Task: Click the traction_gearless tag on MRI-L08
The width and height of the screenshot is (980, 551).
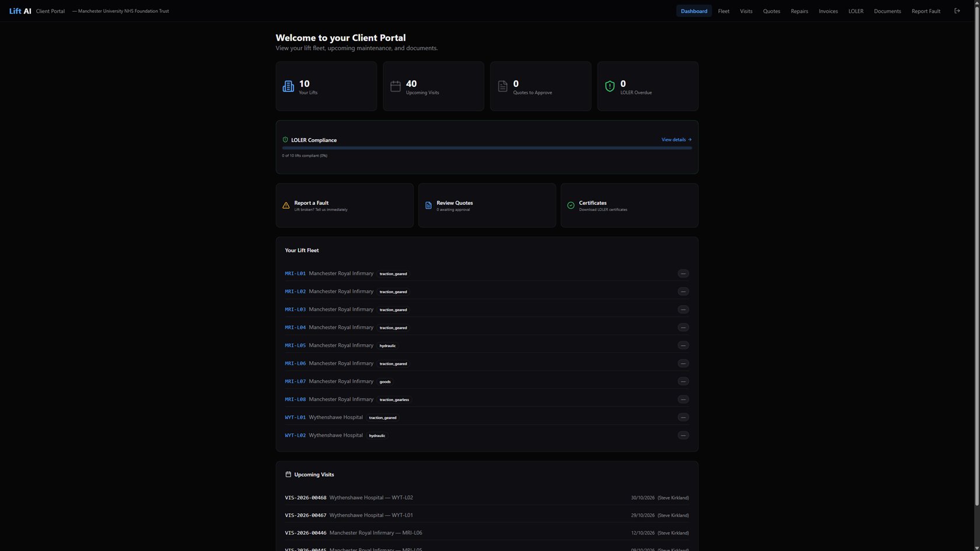Action: (x=394, y=400)
